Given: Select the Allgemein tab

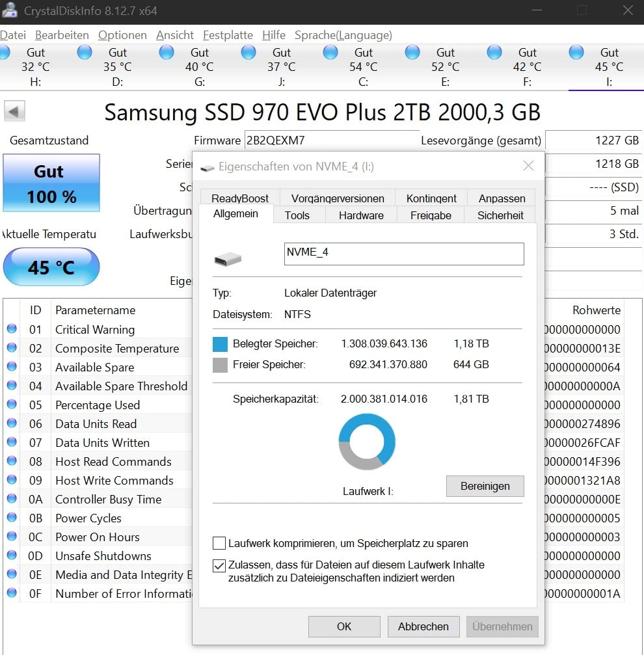Looking at the screenshot, I should (x=235, y=213).
